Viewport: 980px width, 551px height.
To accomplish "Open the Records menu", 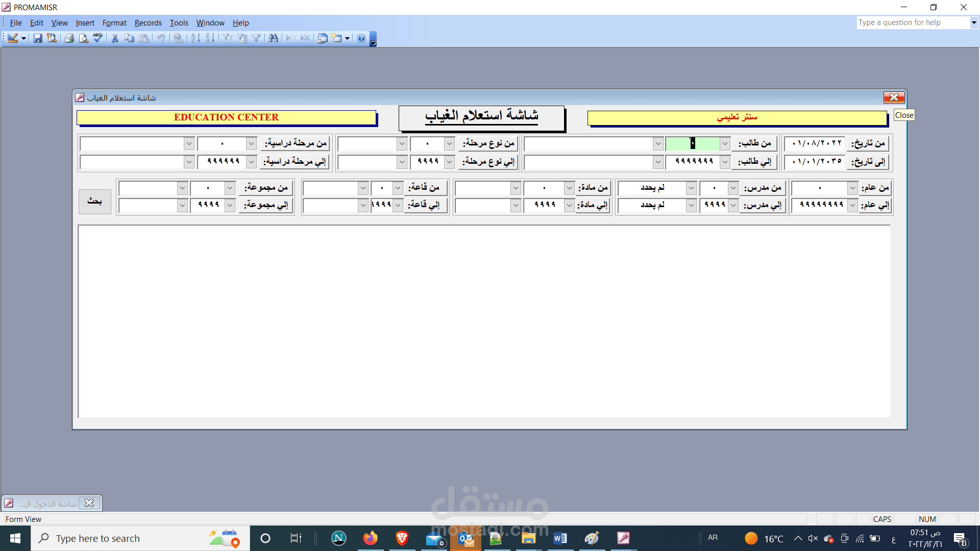I will [x=148, y=23].
